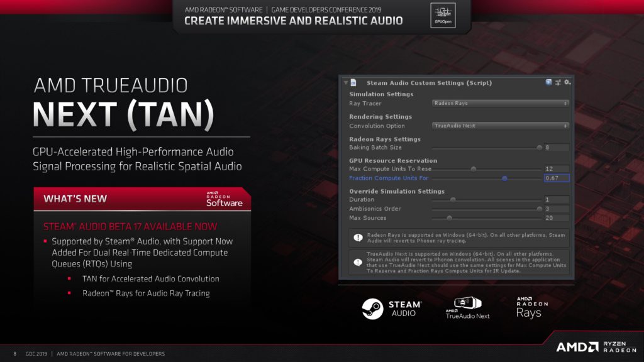Screen dimensions: 644x362
Task: Click the info icon beside the TrueAudio Next notice
Action: pyautogui.click(x=358, y=262)
